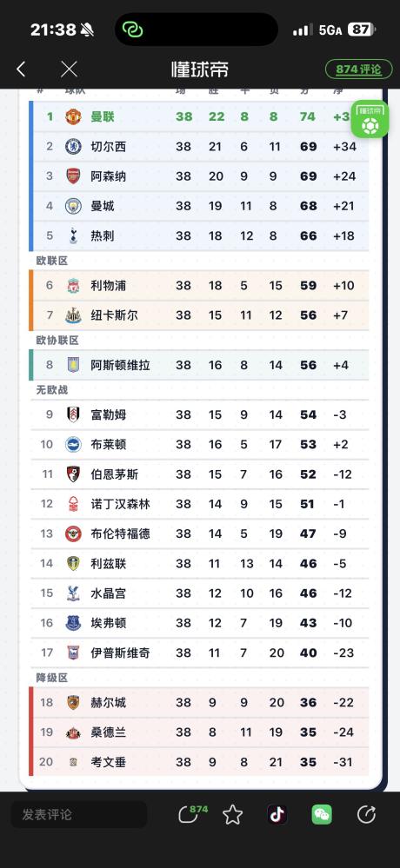Select the 富勒姆 row in table
Image resolution: width=400 pixels, height=868 pixels.
pos(199,414)
